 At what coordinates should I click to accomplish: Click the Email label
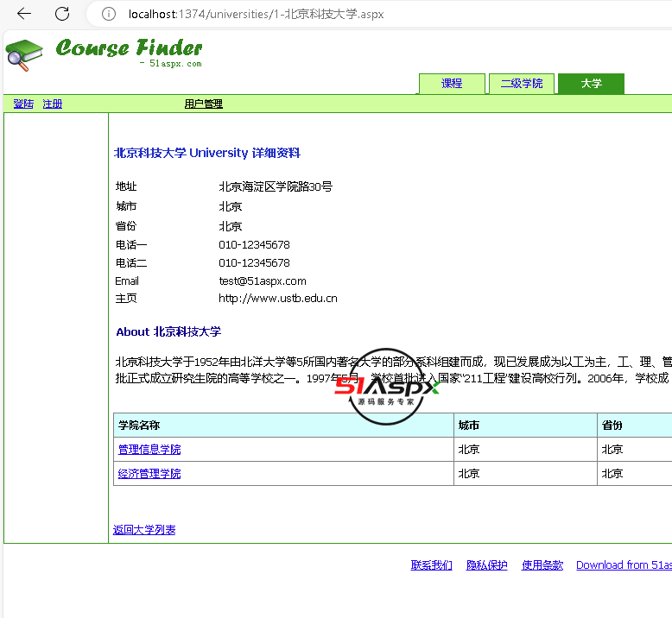point(127,281)
